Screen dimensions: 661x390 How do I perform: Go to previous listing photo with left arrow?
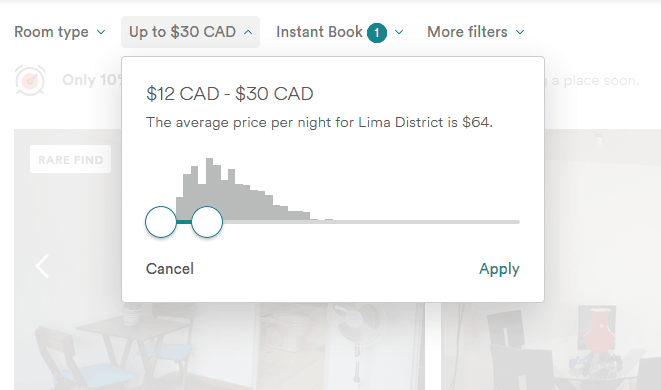pyautogui.click(x=42, y=266)
